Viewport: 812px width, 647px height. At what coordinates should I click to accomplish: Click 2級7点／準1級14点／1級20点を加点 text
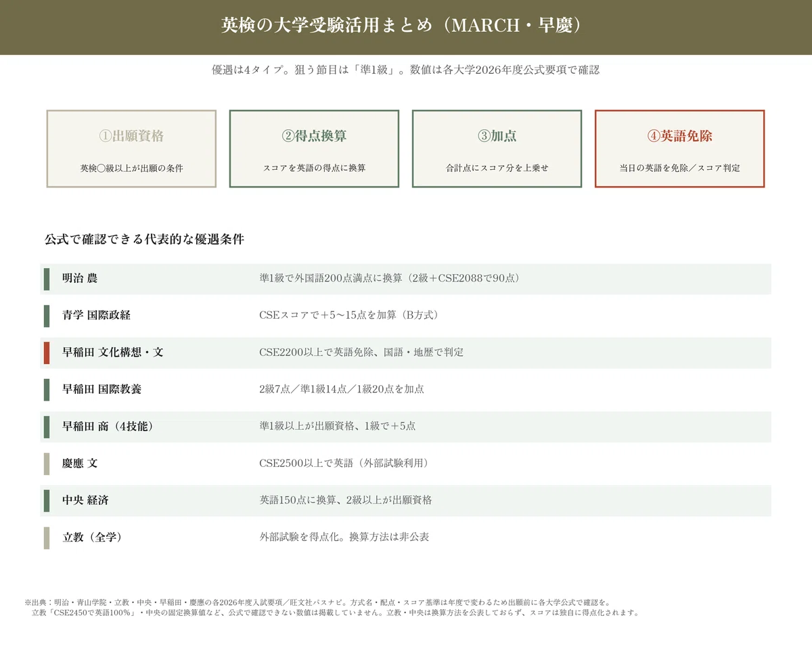pyautogui.click(x=342, y=389)
